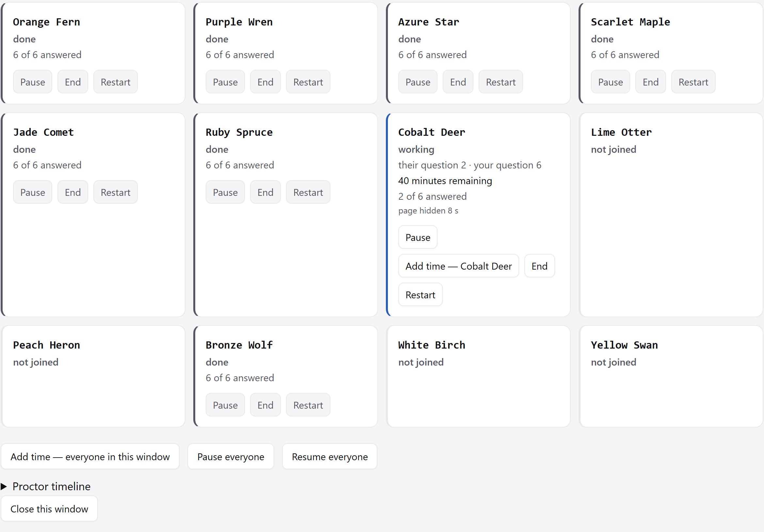Screen dimensions: 764x532
Task: Close this window via bottom button
Action: [x=49, y=509]
